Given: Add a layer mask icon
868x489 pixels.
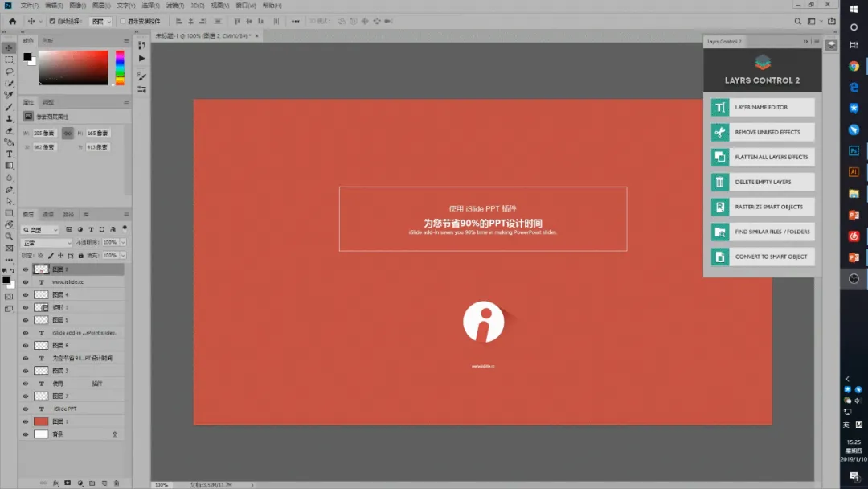Looking at the screenshot, I should click(x=68, y=483).
